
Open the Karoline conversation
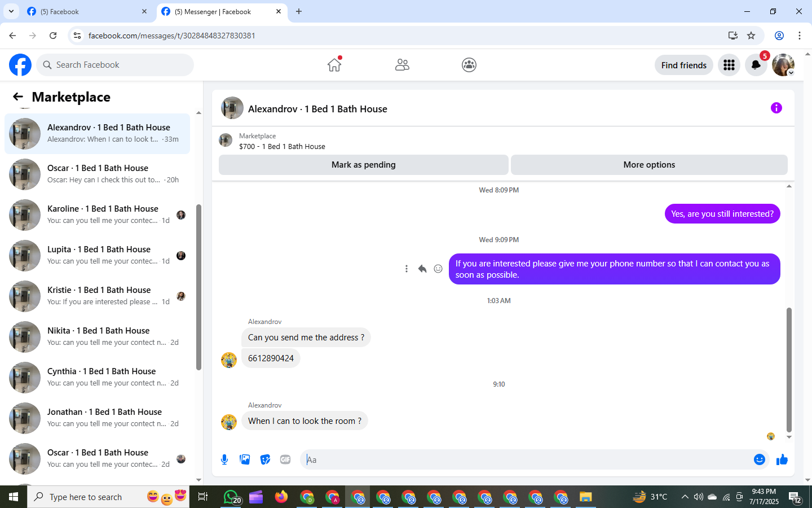tap(98, 215)
